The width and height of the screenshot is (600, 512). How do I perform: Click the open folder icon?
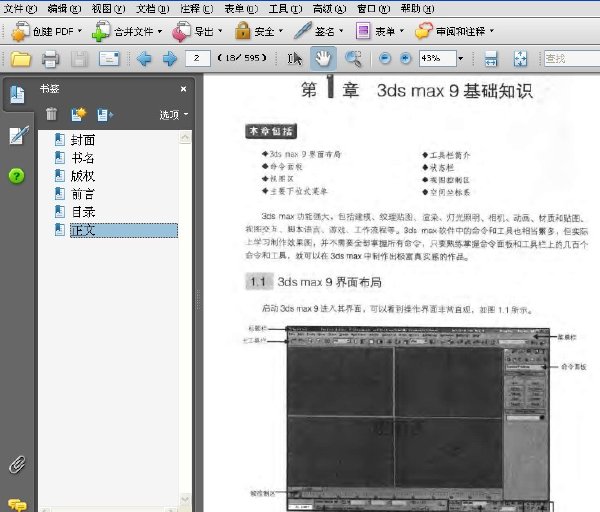[x=21, y=59]
